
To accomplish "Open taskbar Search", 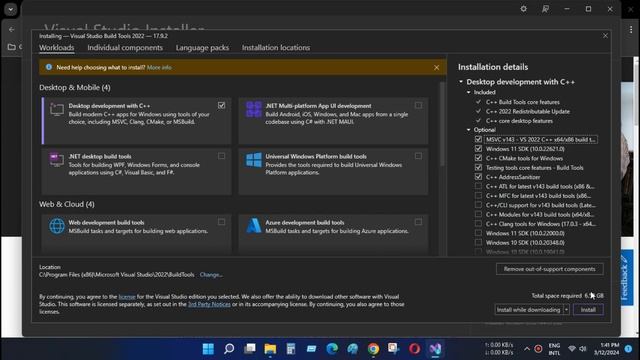I will click(229, 349).
